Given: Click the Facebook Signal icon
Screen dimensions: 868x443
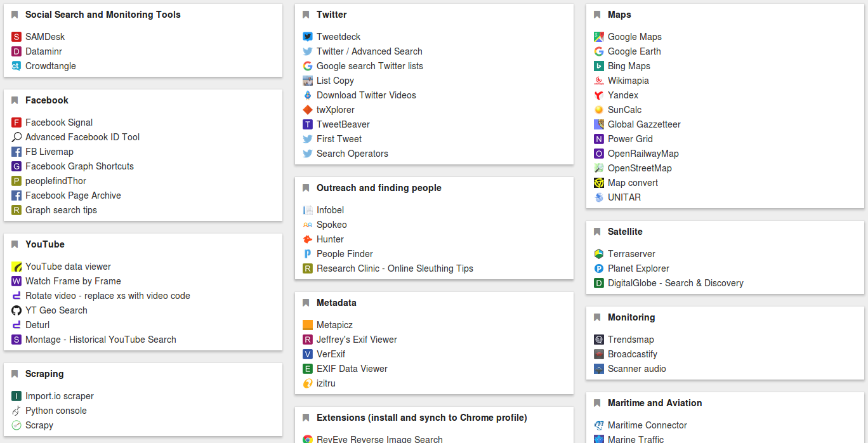Looking at the screenshot, I should (16, 122).
